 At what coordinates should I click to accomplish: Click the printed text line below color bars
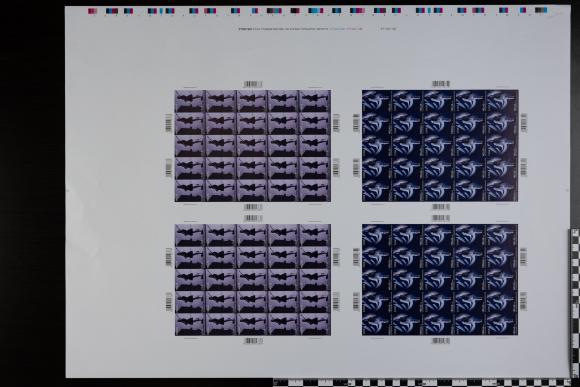(x=317, y=28)
